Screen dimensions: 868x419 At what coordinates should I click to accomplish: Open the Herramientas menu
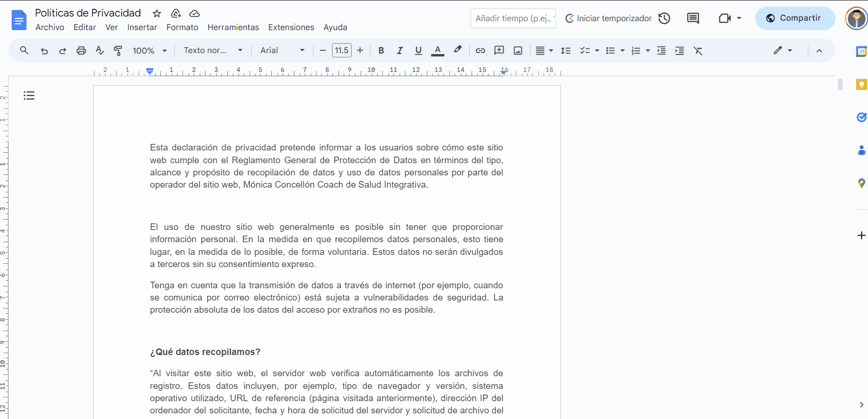click(x=233, y=27)
